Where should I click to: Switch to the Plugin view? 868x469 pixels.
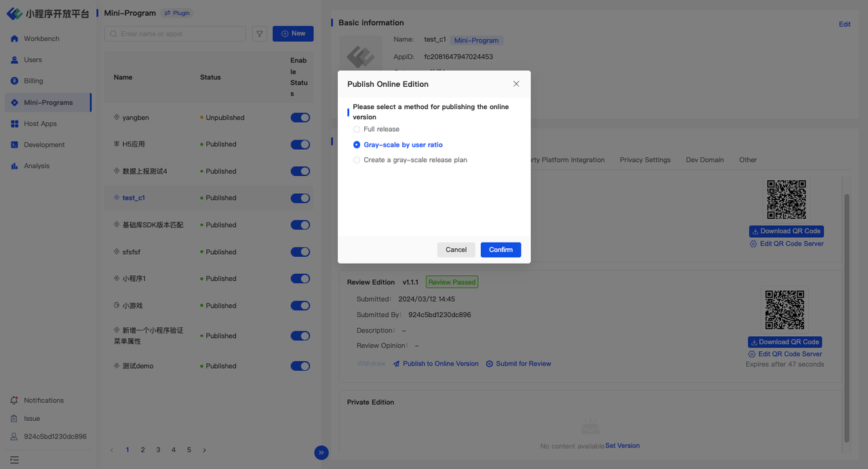(178, 13)
